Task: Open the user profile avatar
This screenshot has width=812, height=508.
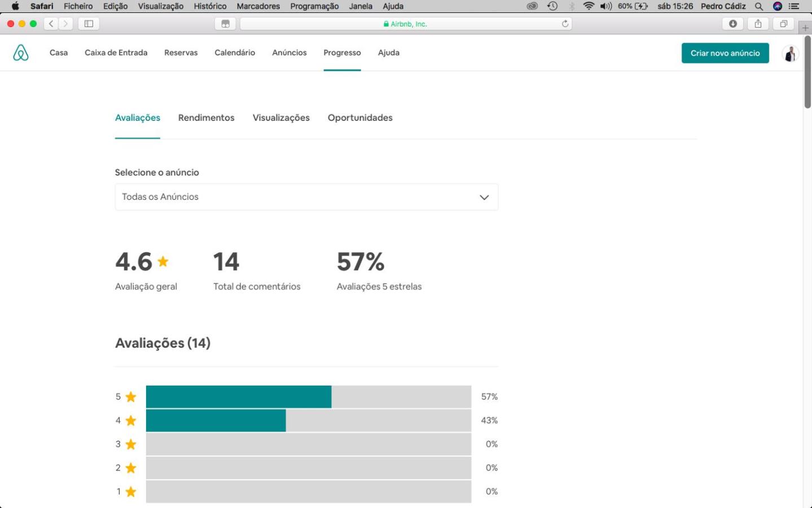Action: 790,53
